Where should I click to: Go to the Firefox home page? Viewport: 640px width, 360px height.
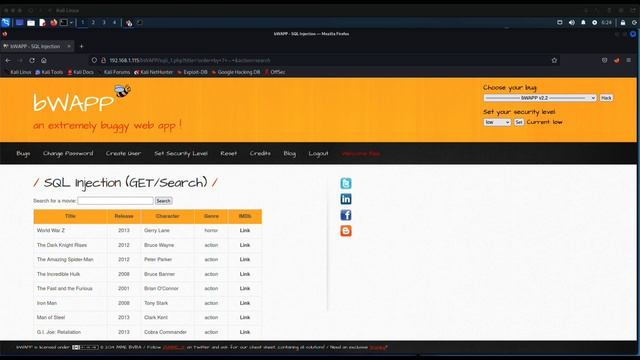pyautogui.click(x=44, y=60)
